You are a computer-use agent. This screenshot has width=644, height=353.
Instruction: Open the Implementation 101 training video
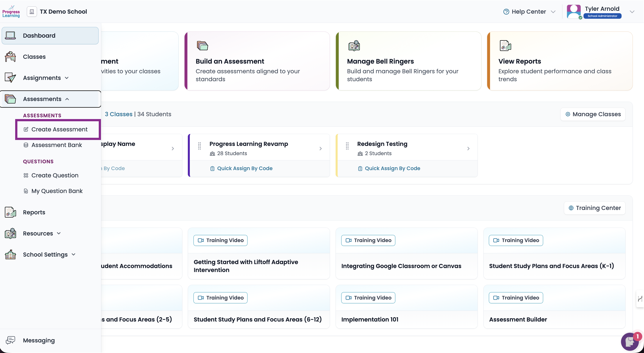(406, 307)
